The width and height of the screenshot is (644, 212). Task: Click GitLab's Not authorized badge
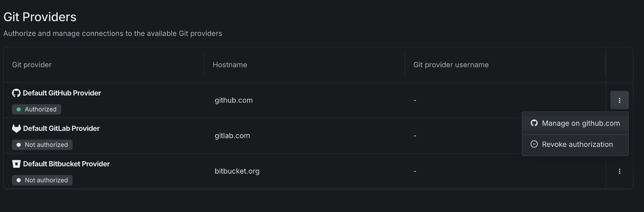(42, 145)
